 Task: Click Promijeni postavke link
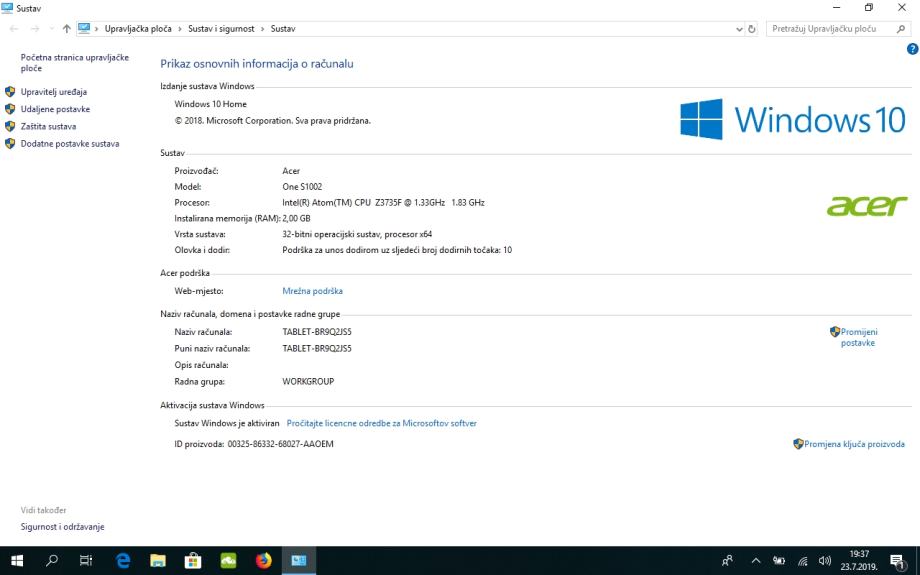[858, 337]
